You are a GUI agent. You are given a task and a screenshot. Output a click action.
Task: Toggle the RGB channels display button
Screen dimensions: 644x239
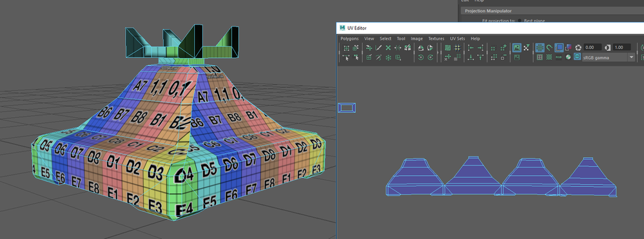(558, 57)
